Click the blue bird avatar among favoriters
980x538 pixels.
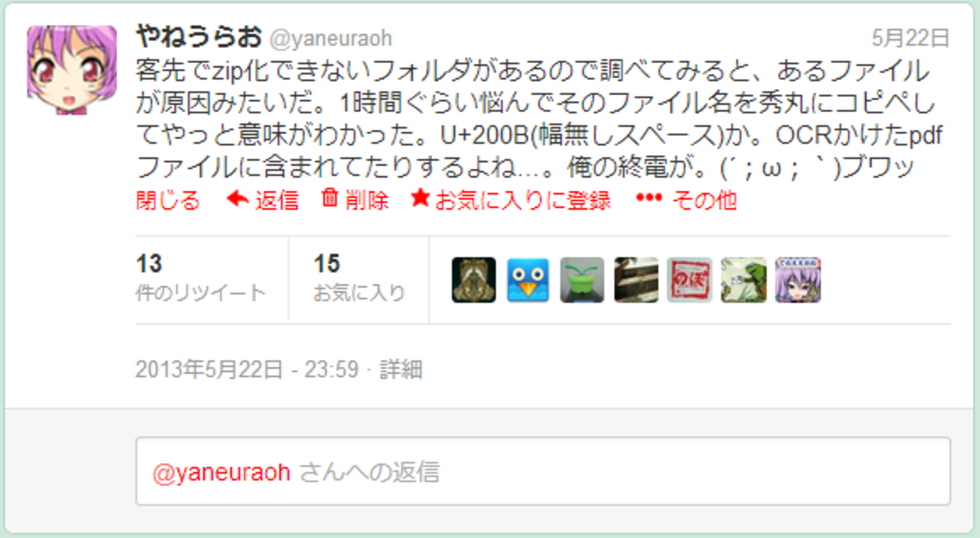pyautogui.click(x=528, y=280)
